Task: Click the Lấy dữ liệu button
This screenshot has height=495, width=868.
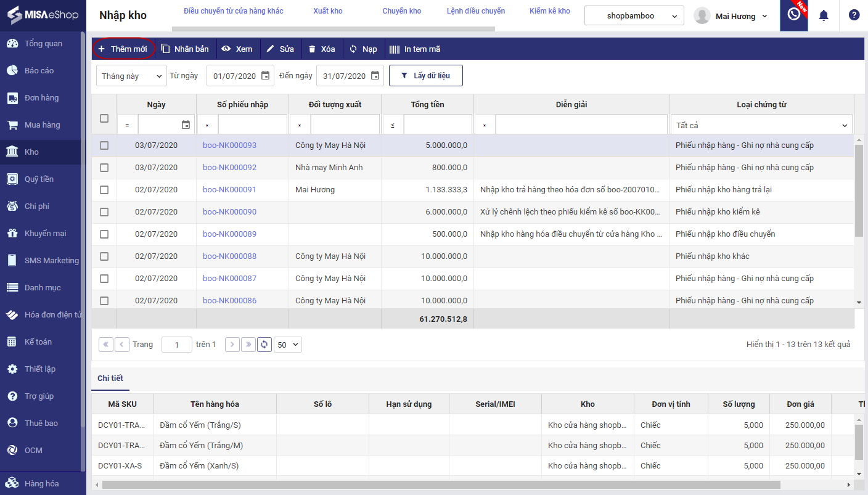Action: (425, 76)
